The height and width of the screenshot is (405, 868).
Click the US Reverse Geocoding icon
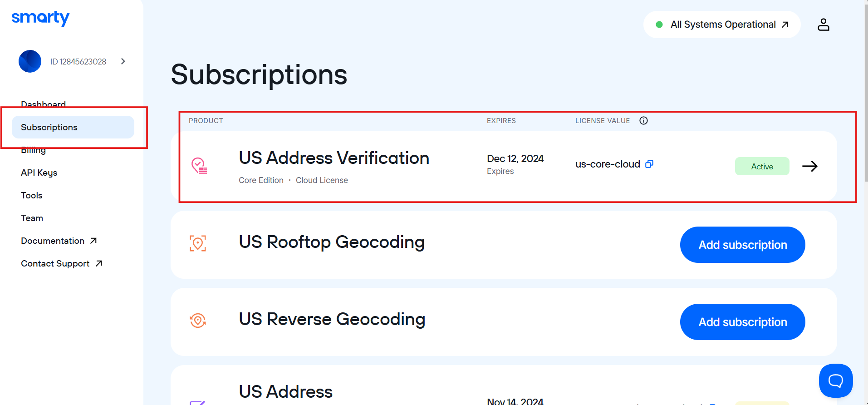[x=198, y=321]
